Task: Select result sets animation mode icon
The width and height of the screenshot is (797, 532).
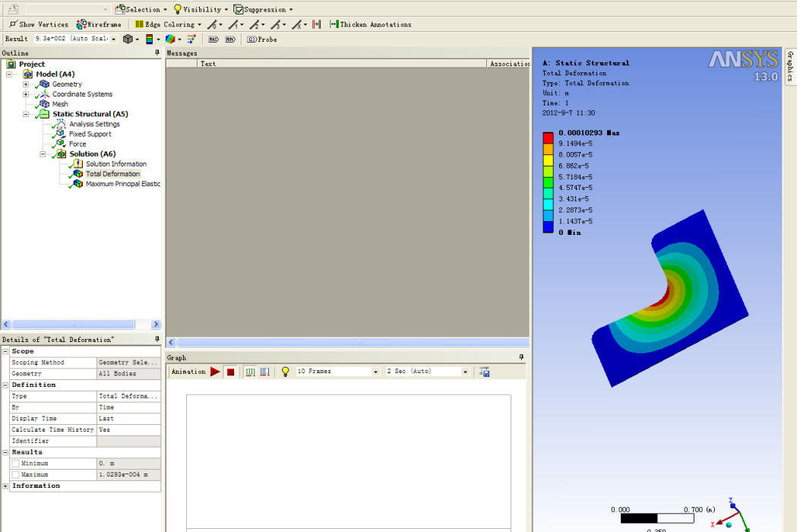Action: [x=265, y=372]
